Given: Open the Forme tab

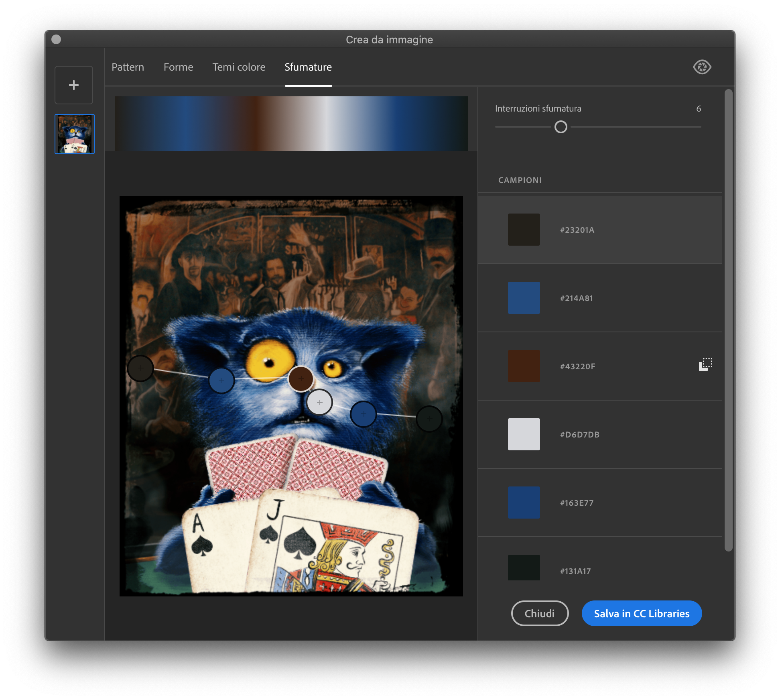Looking at the screenshot, I should 178,67.
